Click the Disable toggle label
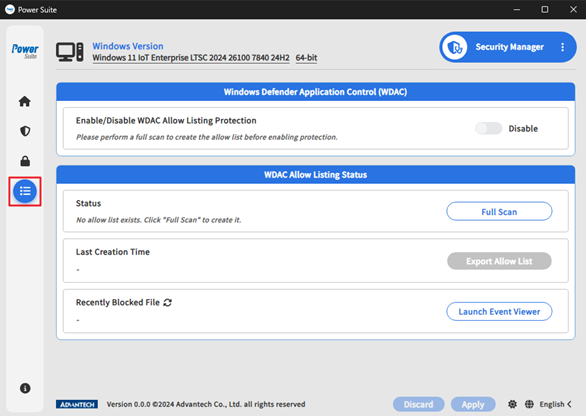The image size is (586, 418). click(523, 129)
